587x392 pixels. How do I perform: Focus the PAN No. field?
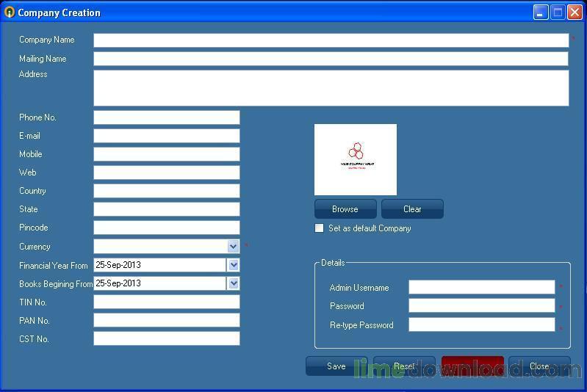167,320
